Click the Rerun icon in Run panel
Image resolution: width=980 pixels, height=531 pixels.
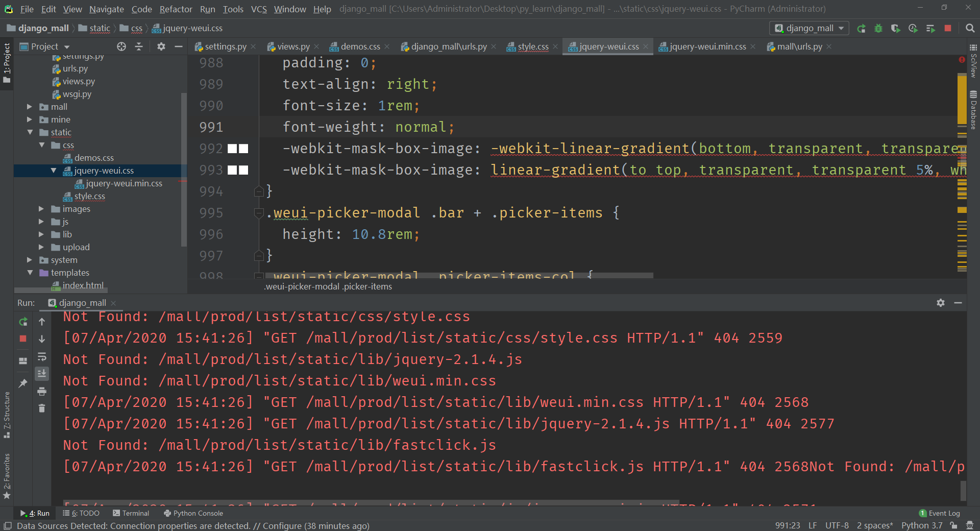23,322
